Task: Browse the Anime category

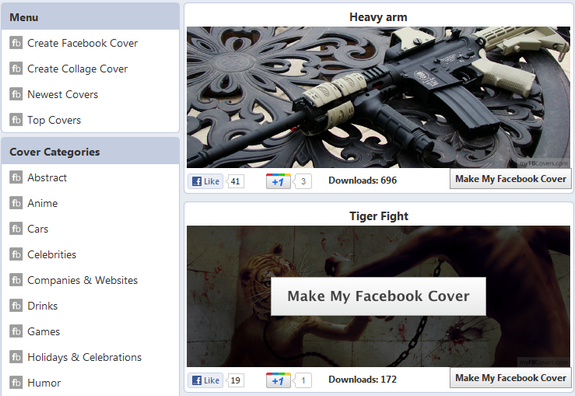Action: pos(43,204)
